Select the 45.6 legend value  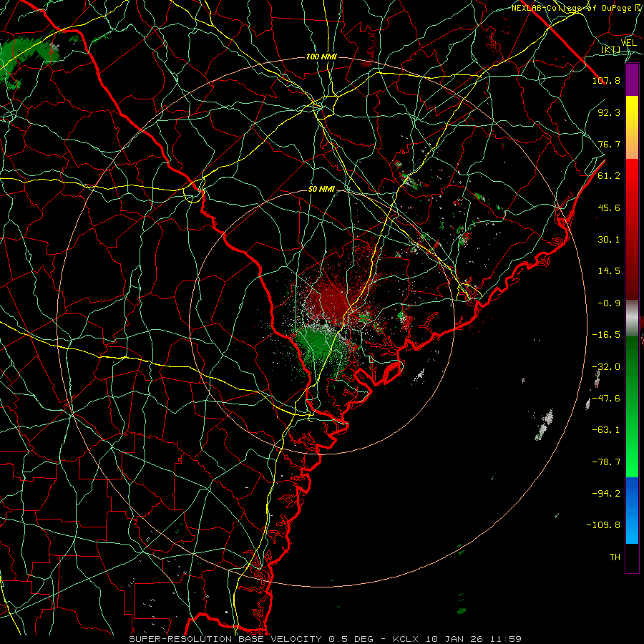[x=609, y=208]
